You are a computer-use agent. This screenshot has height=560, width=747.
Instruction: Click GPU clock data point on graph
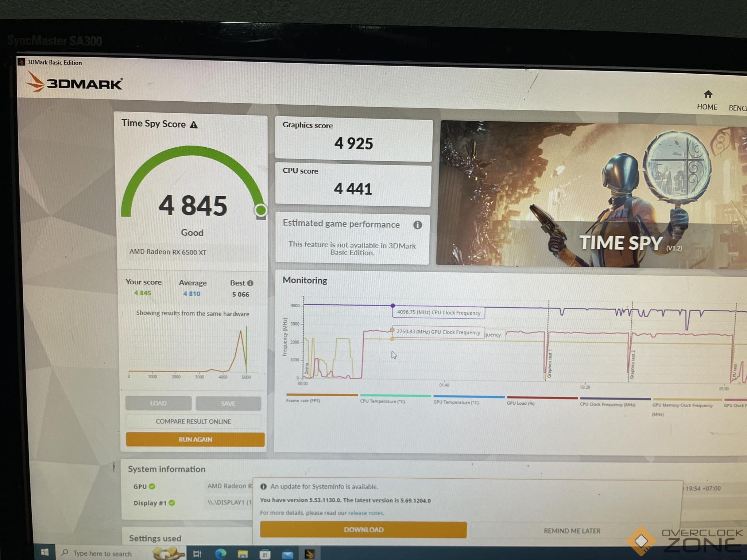click(392, 330)
